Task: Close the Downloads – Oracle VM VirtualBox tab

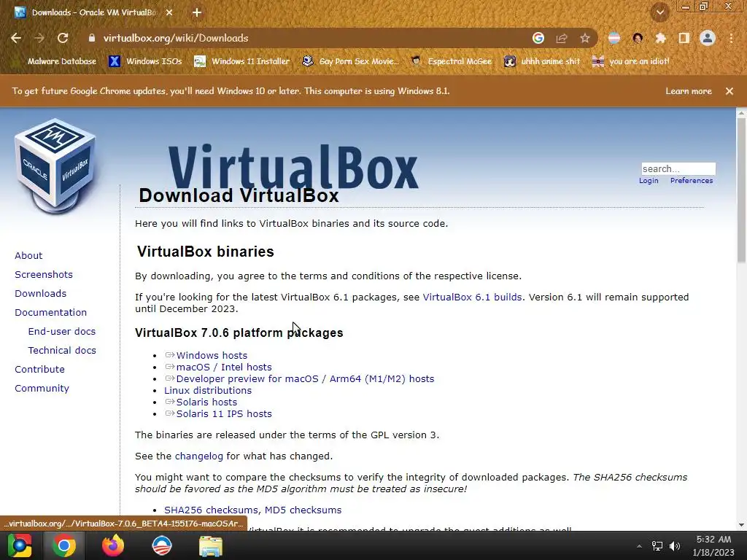Action: coord(169,12)
